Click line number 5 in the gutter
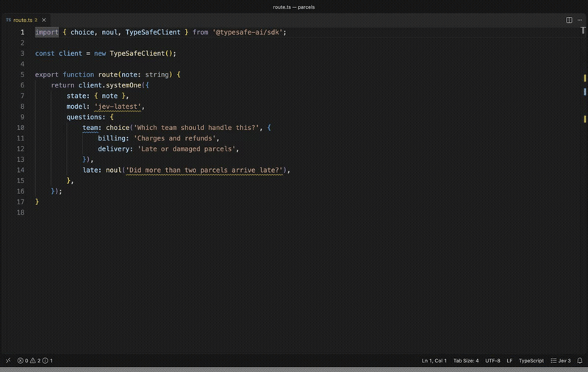This screenshot has width=588, height=372. click(x=22, y=75)
